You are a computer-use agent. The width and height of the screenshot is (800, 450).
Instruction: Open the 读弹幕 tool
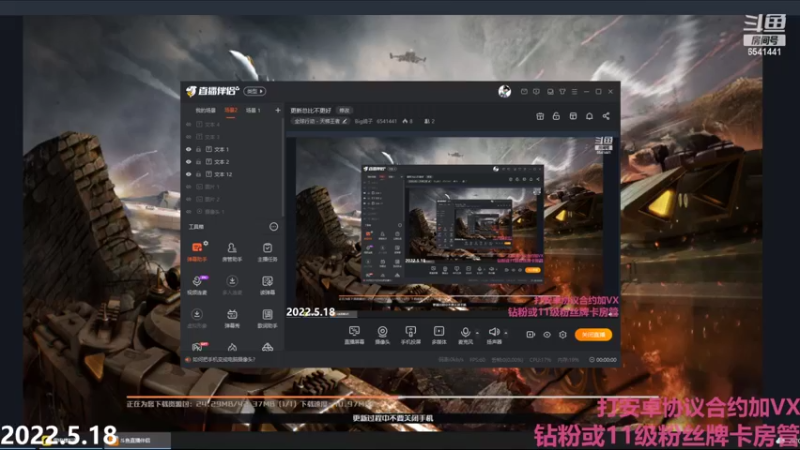click(x=267, y=285)
